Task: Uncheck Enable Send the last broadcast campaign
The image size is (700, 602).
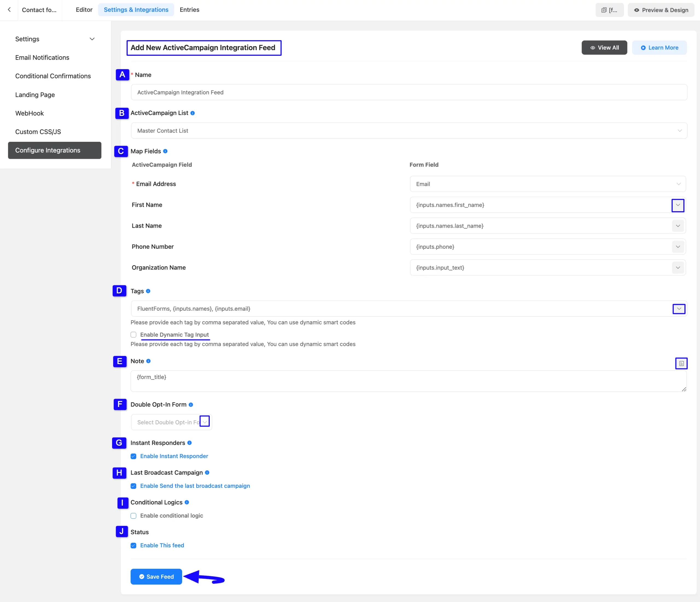Action: [x=133, y=486]
